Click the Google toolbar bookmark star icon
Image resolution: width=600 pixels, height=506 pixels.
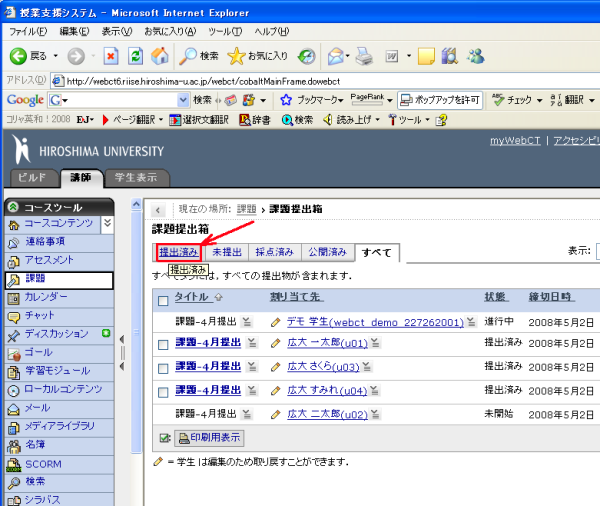tap(285, 100)
